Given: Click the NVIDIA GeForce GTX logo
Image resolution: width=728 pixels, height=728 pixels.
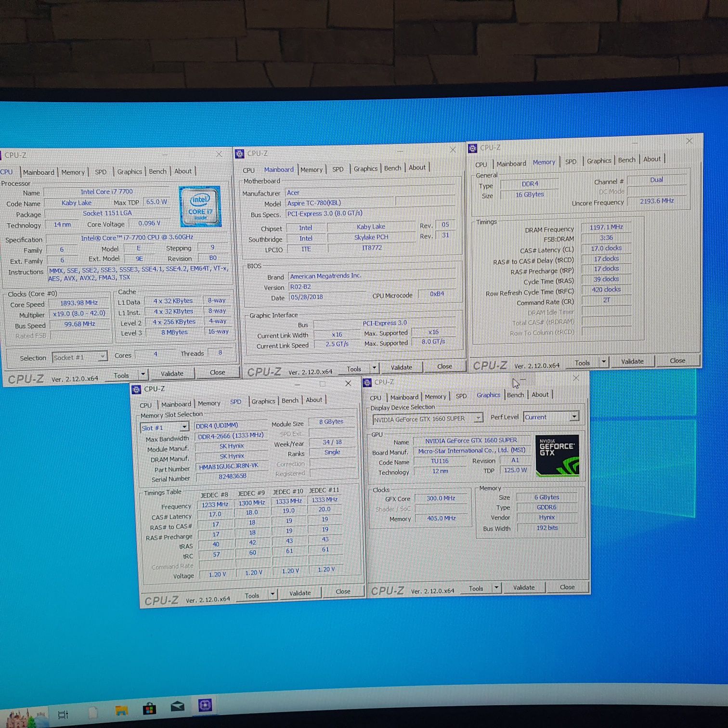Looking at the screenshot, I should [557, 455].
